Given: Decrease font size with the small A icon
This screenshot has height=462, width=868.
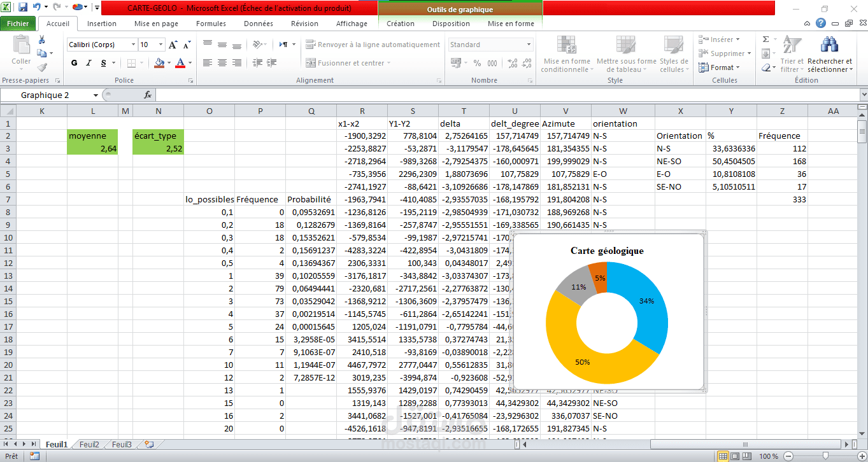Looking at the screenshot, I should [187, 45].
